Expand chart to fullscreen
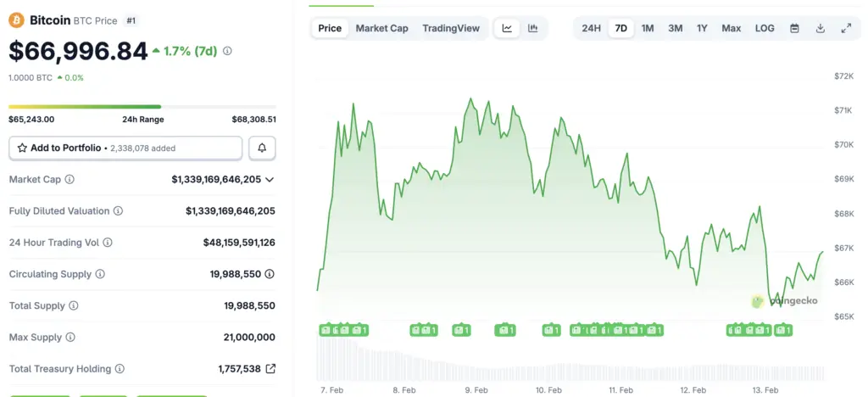868x397 pixels. click(x=846, y=28)
